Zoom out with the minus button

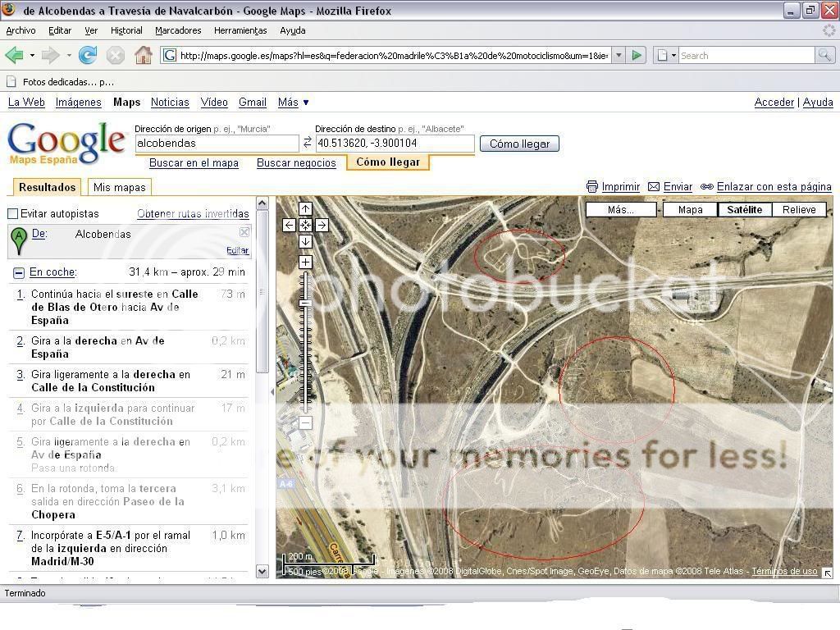(x=305, y=422)
